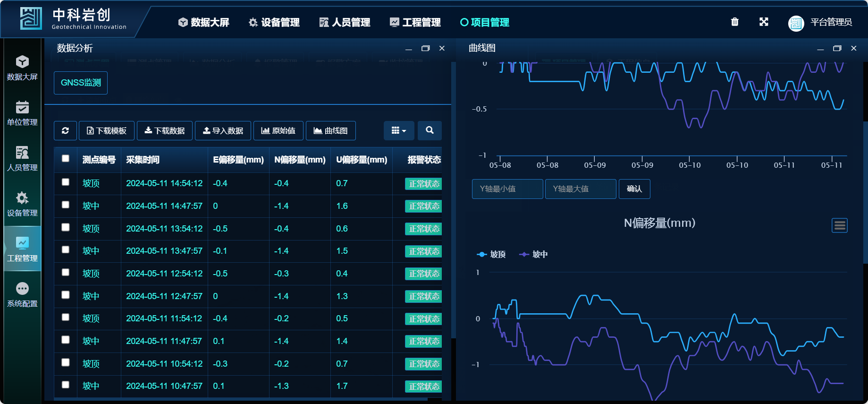Screen dimensions: 868x404
Task: Click the Y轴最大值 input field
Action: coord(581,189)
